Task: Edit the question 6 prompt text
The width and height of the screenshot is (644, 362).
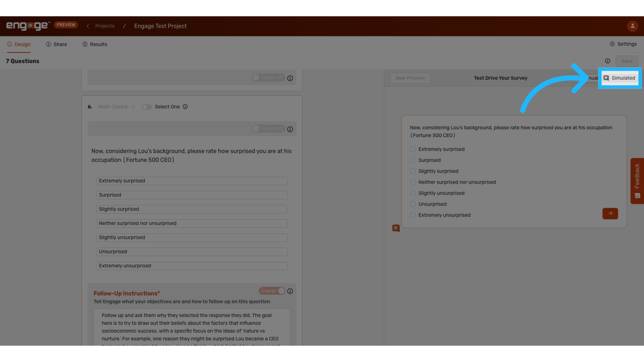Action: pyautogui.click(x=192, y=156)
